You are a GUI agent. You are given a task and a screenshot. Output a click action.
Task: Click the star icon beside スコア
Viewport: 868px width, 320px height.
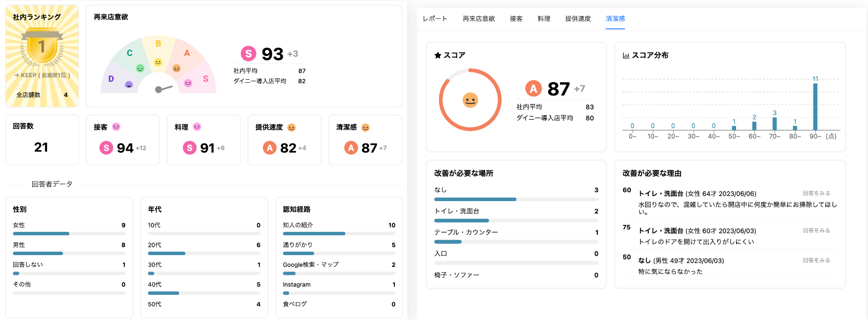(437, 55)
